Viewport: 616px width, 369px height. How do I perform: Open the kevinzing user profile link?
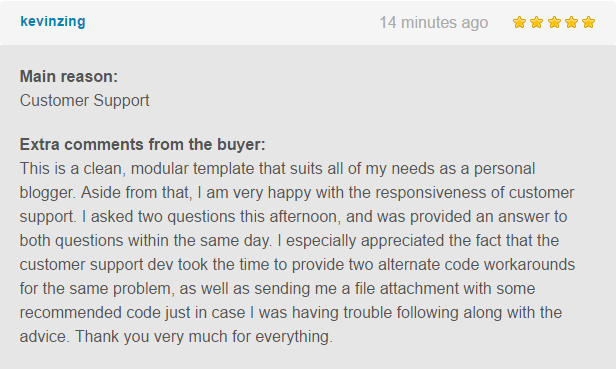53,21
